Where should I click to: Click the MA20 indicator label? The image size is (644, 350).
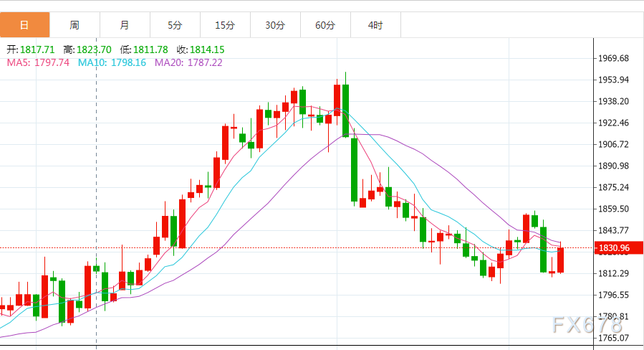(188, 62)
